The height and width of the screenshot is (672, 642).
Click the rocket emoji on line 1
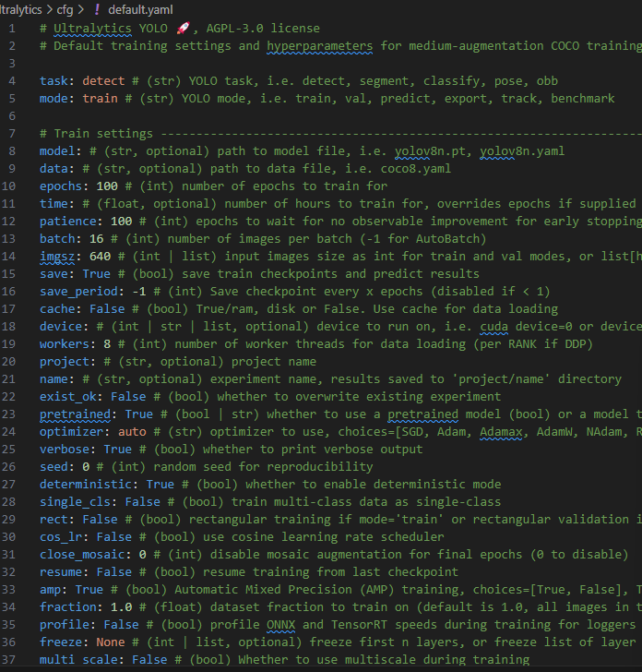click(184, 29)
